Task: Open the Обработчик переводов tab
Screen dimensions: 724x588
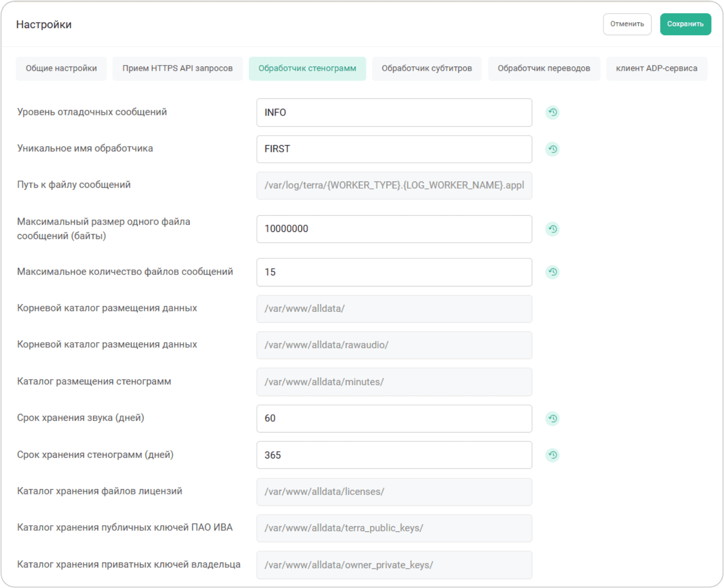Action: (x=544, y=69)
